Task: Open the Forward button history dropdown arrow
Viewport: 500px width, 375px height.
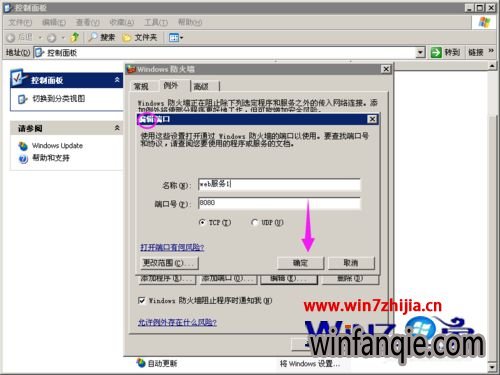Action: (63, 38)
